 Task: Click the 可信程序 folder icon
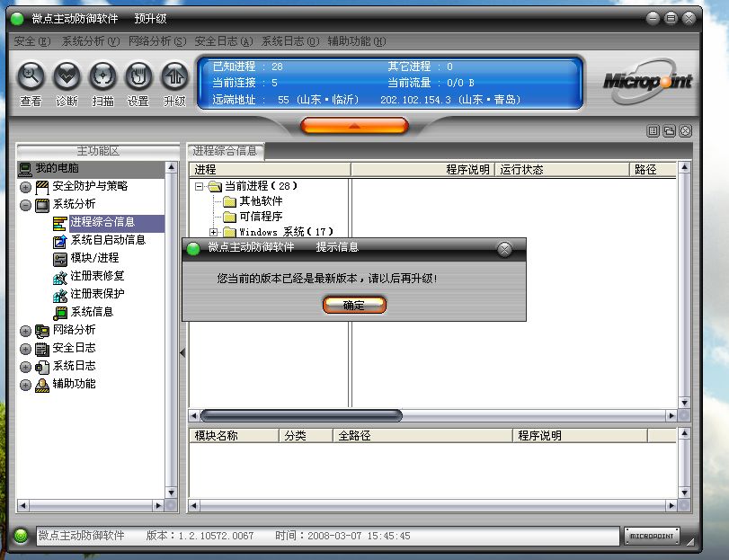point(230,217)
